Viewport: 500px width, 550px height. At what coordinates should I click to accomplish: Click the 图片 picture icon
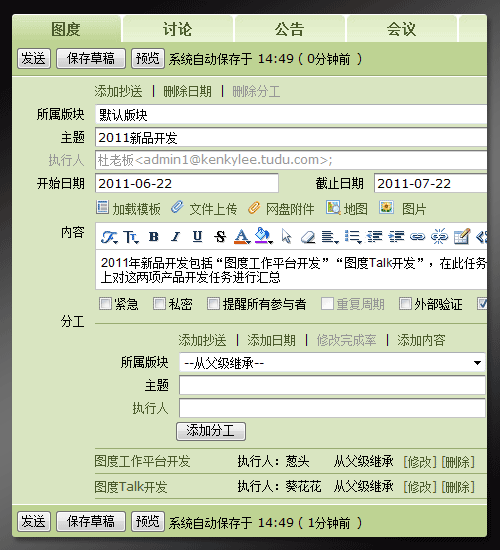tap(386, 207)
